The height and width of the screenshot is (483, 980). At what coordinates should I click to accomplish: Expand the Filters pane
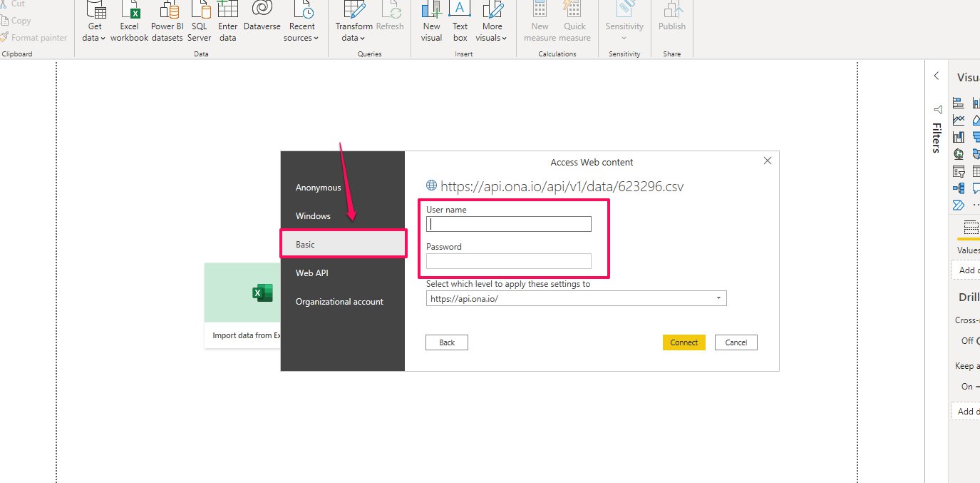[x=937, y=138]
